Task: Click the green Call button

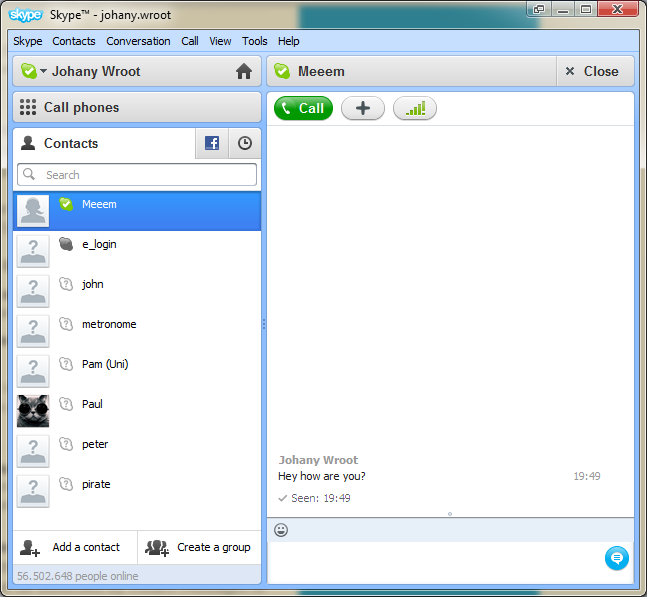Action: point(303,109)
